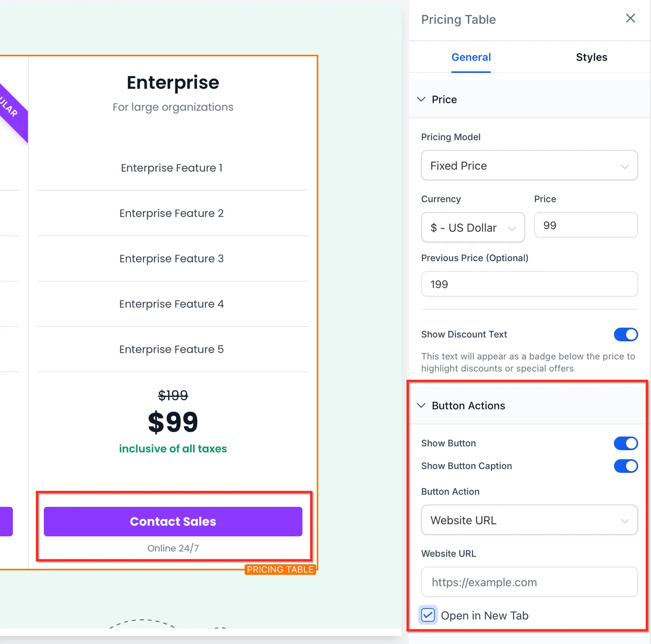Switch to the Styles tab
This screenshot has height=644, width=651.
pos(591,57)
